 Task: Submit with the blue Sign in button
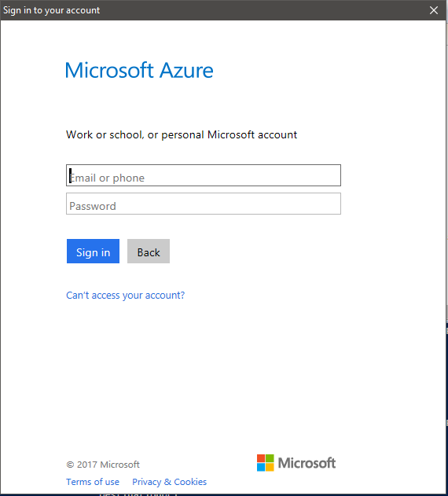pos(93,252)
